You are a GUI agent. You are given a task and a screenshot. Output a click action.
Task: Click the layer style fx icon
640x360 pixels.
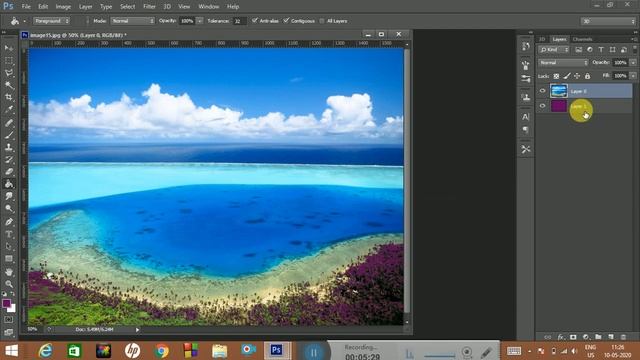click(561, 337)
